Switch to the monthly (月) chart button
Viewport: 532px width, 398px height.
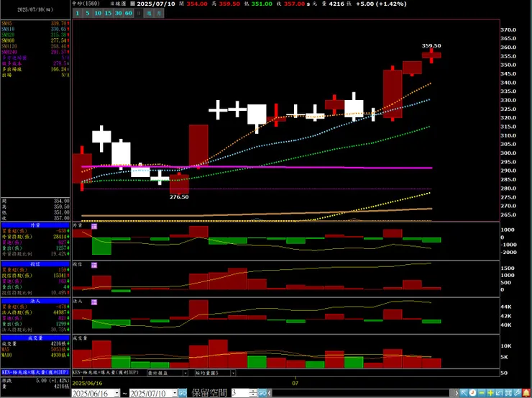click(x=159, y=13)
